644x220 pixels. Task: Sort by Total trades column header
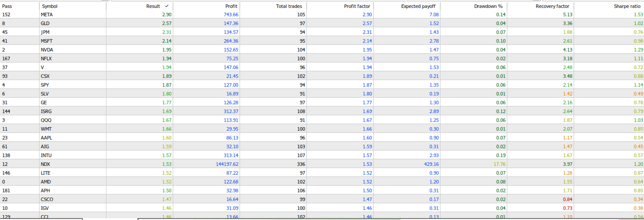point(273,6)
